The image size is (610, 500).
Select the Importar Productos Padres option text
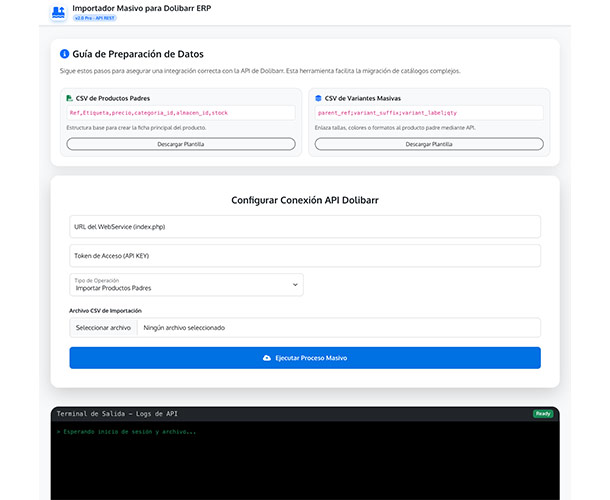pyautogui.click(x=114, y=288)
